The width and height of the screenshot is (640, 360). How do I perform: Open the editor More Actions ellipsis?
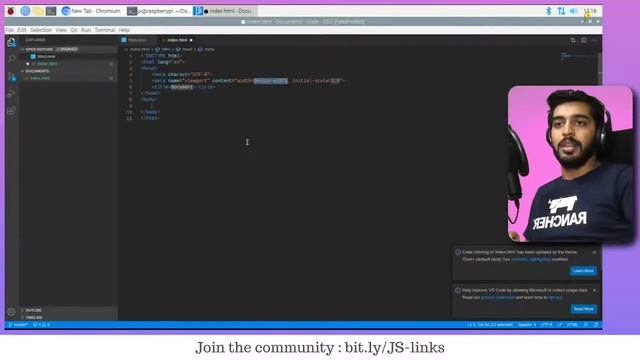pyautogui.click(x=594, y=40)
